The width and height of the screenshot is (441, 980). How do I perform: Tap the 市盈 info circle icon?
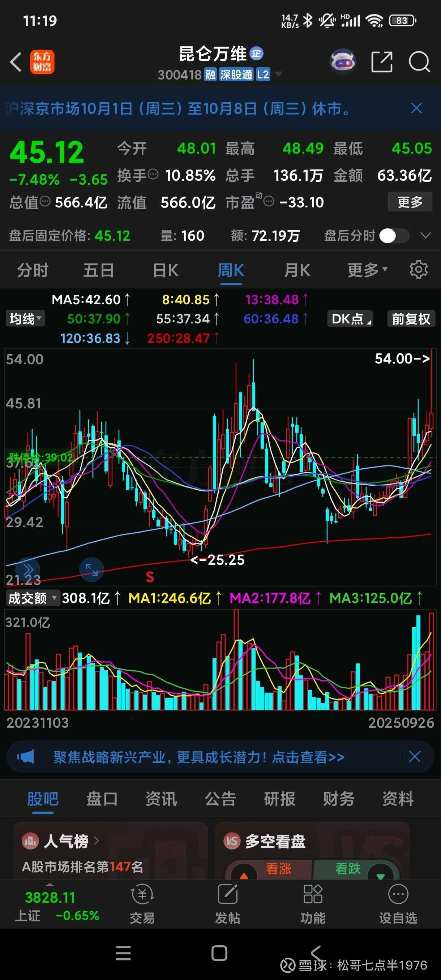[x=269, y=201]
